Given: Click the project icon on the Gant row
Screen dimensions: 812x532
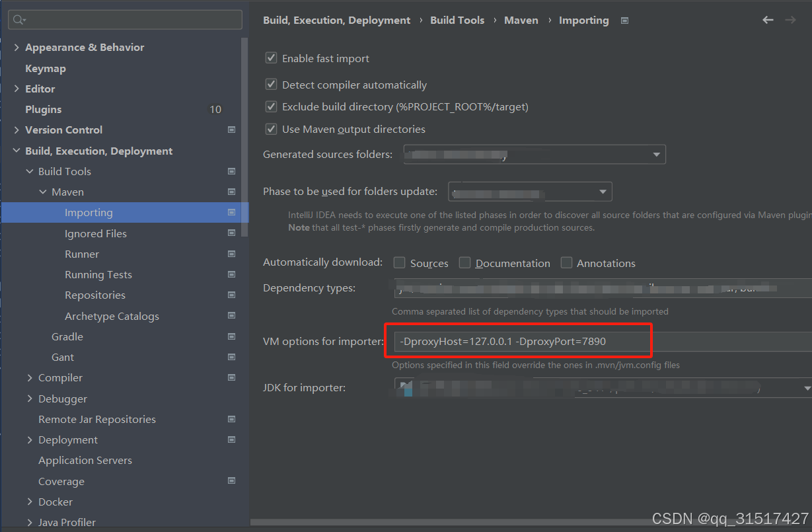Looking at the screenshot, I should point(231,357).
